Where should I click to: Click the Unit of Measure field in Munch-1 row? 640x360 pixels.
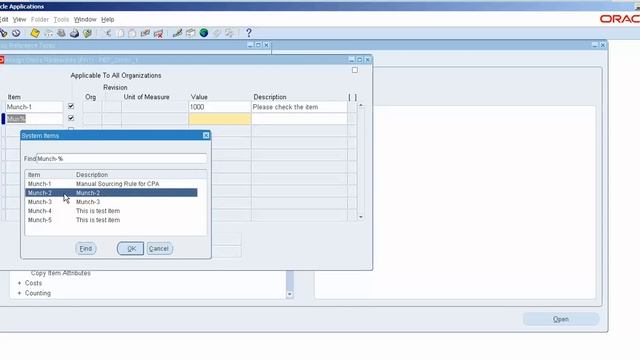154,107
